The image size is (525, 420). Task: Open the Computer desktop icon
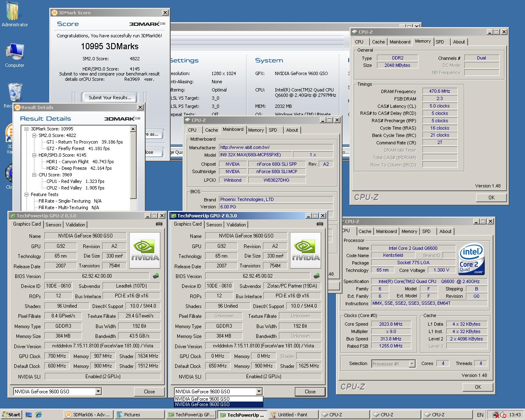[x=15, y=55]
